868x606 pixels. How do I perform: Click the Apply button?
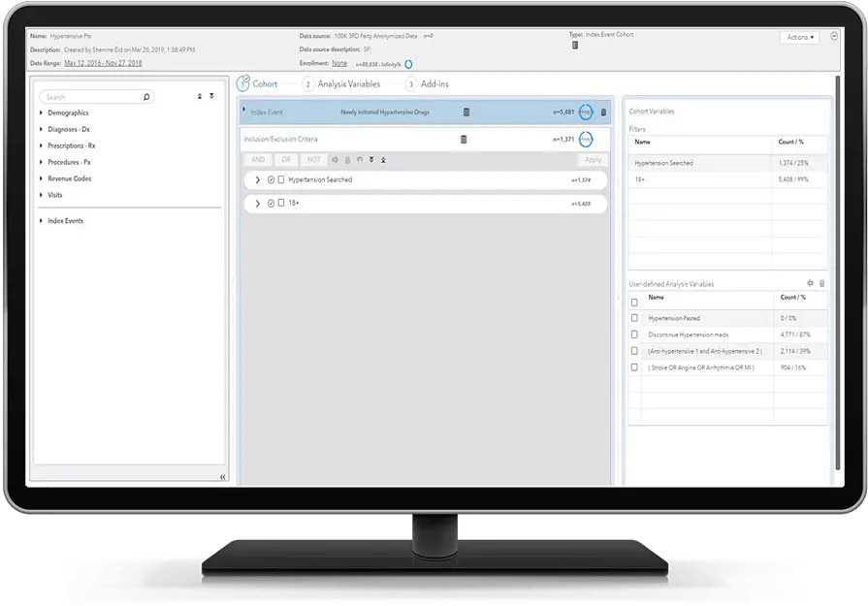(x=593, y=159)
